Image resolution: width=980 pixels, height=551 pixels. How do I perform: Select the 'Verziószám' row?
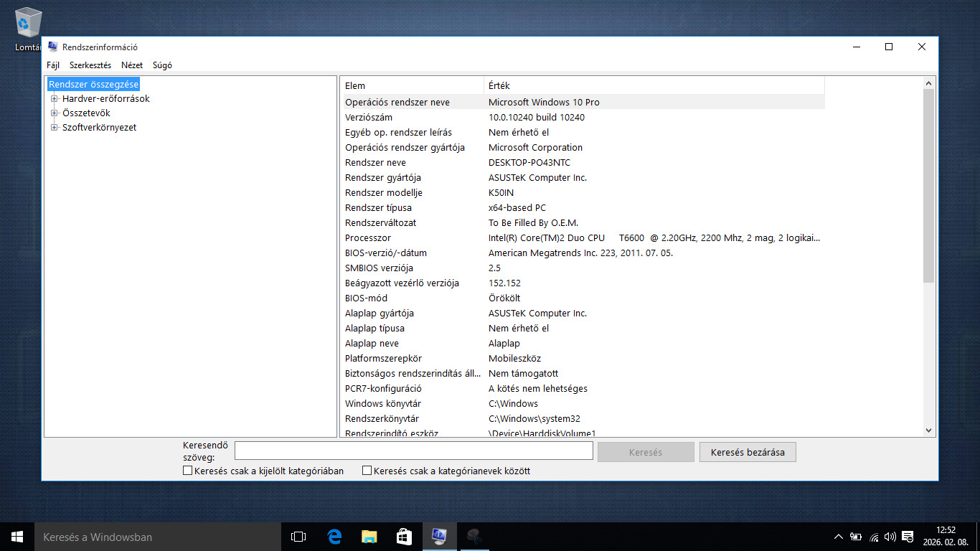(x=583, y=117)
